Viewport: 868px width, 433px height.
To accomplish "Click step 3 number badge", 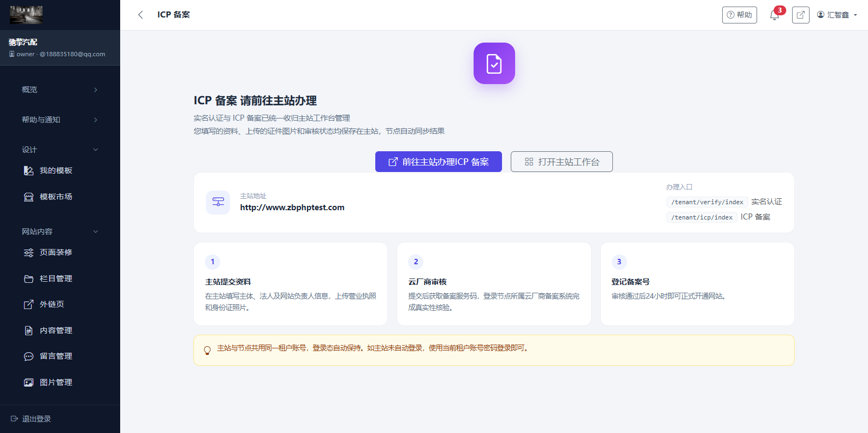I will tap(619, 262).
